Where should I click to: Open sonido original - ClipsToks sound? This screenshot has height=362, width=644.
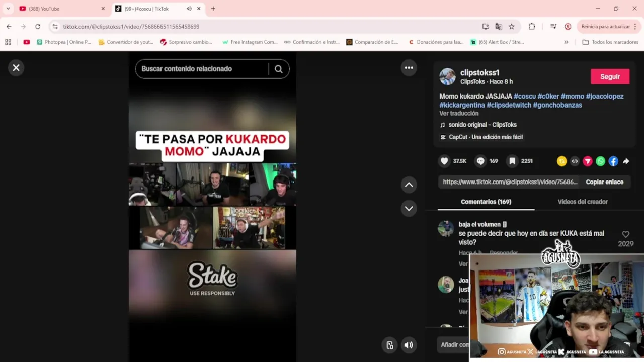click(x=482, y=125)
